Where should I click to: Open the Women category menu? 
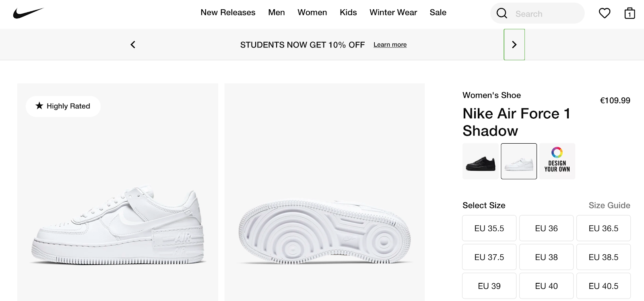(x=312, y=12)
